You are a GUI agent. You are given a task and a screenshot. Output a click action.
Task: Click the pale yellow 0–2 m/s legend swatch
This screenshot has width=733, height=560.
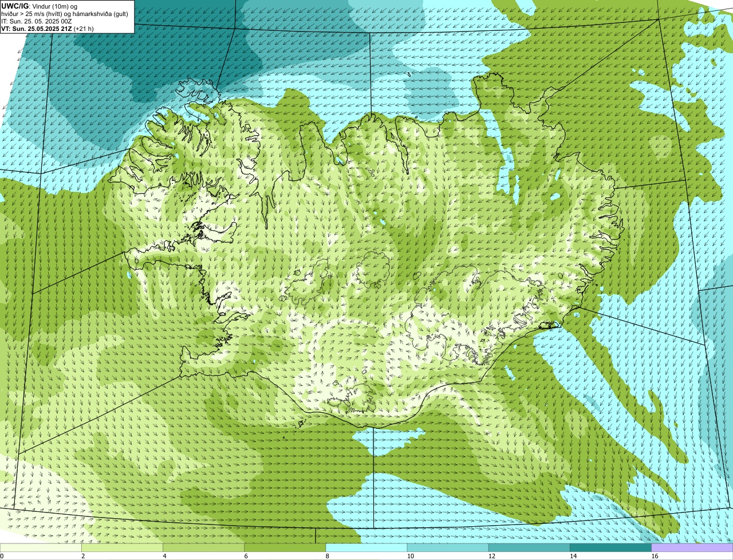(41, 547)
